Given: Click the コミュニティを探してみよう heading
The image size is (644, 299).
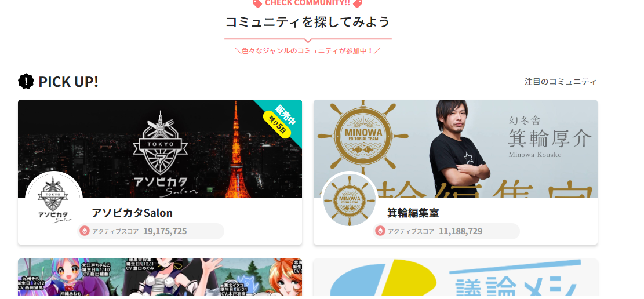Looking at the screenshot, I should (x=308, y=21).
